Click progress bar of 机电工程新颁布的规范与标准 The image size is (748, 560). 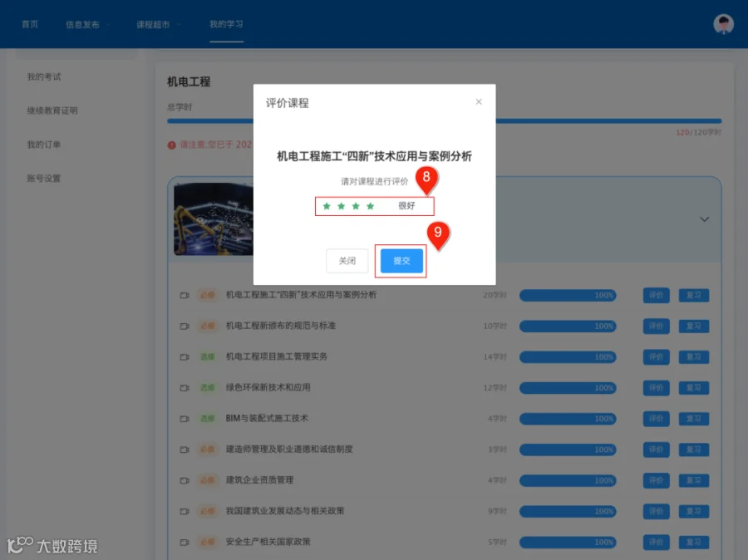click(568, 327)
